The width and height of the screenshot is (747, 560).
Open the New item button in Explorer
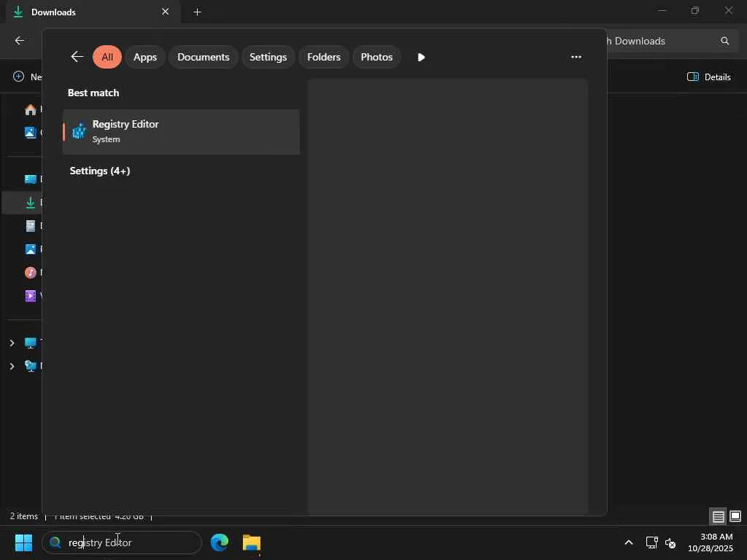pos(27,77)
